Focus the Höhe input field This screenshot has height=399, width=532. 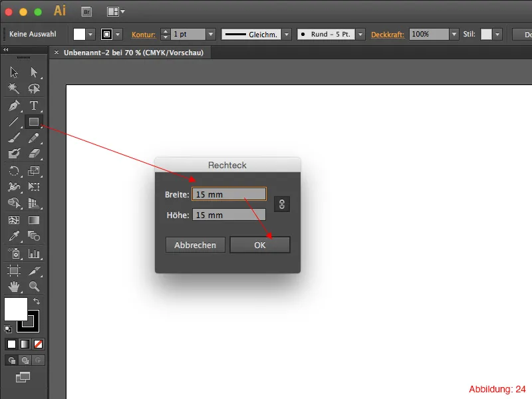pos(229,215)
